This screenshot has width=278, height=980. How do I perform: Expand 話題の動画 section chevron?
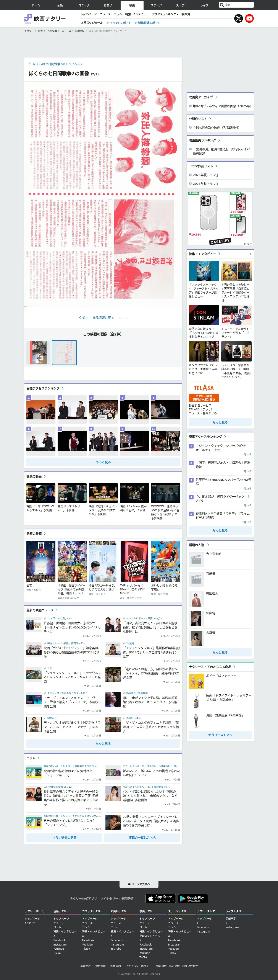pos(45,476)
